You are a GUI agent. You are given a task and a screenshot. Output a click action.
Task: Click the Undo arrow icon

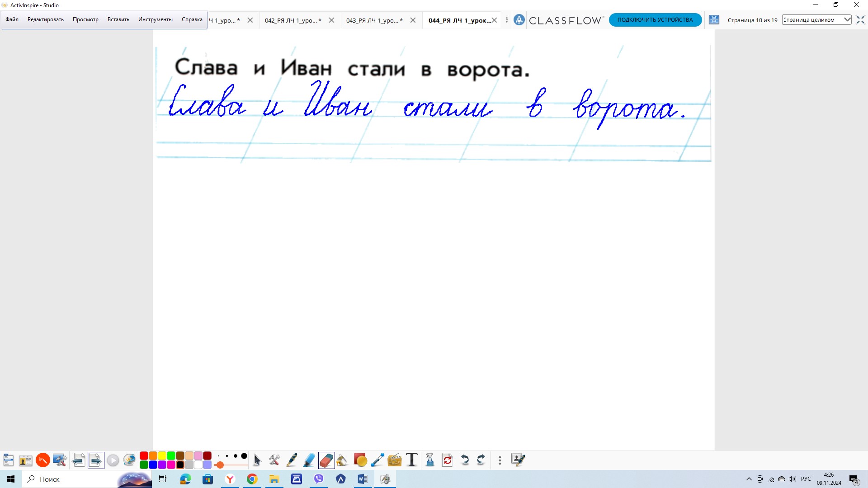point(464,460)
